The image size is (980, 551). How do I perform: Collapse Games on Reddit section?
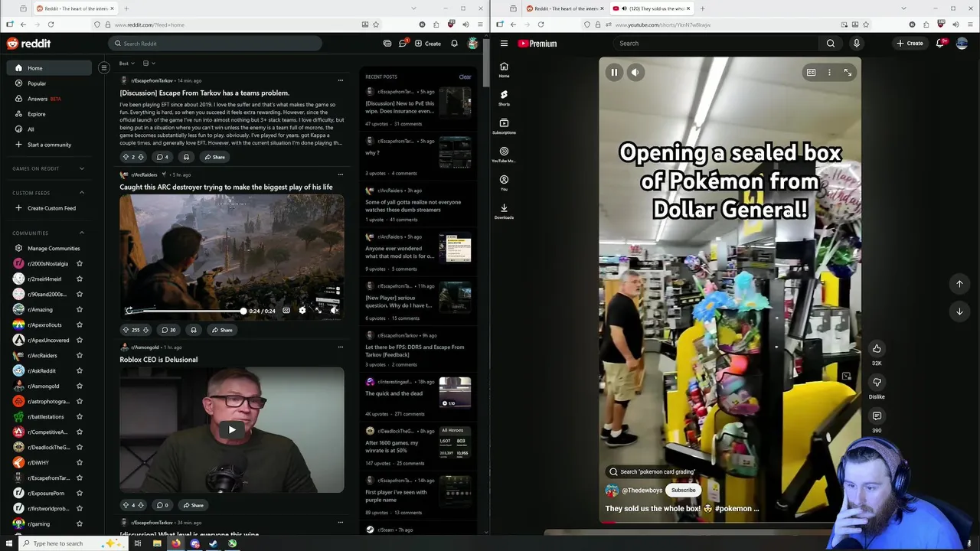[x=82, y=168]
